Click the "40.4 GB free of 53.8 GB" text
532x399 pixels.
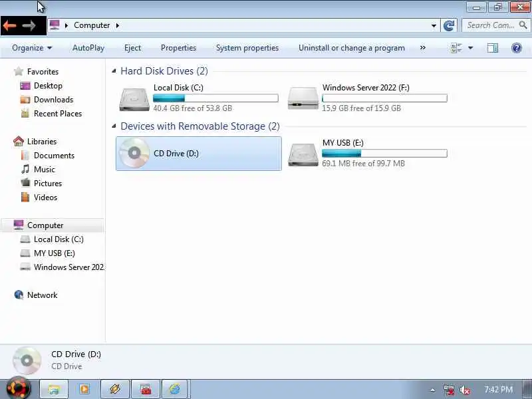click(x=193, y=108)
